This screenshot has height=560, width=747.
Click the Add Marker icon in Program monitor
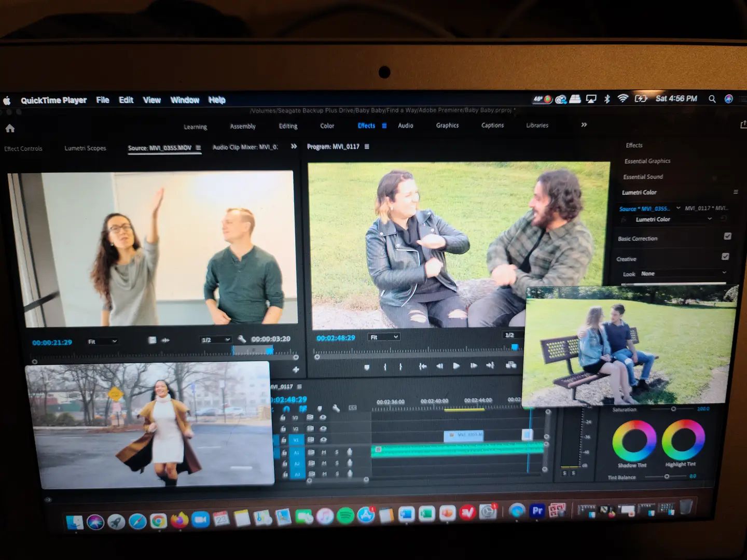tap(367, 367)
